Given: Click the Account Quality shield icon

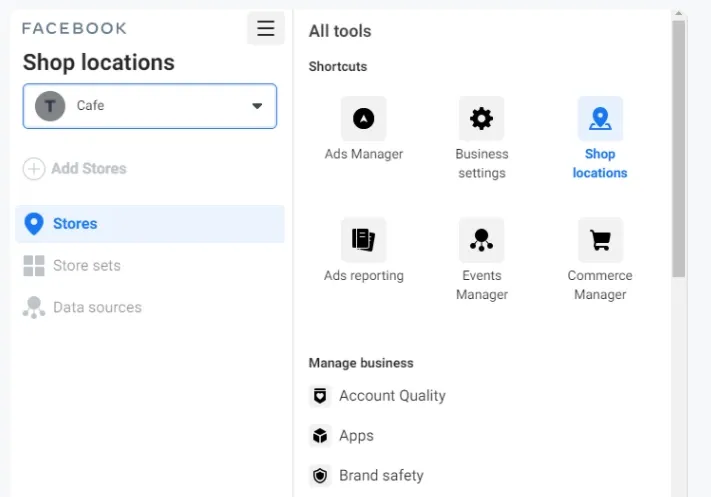Looking at the screenshot, I should [x=320, y=396].
